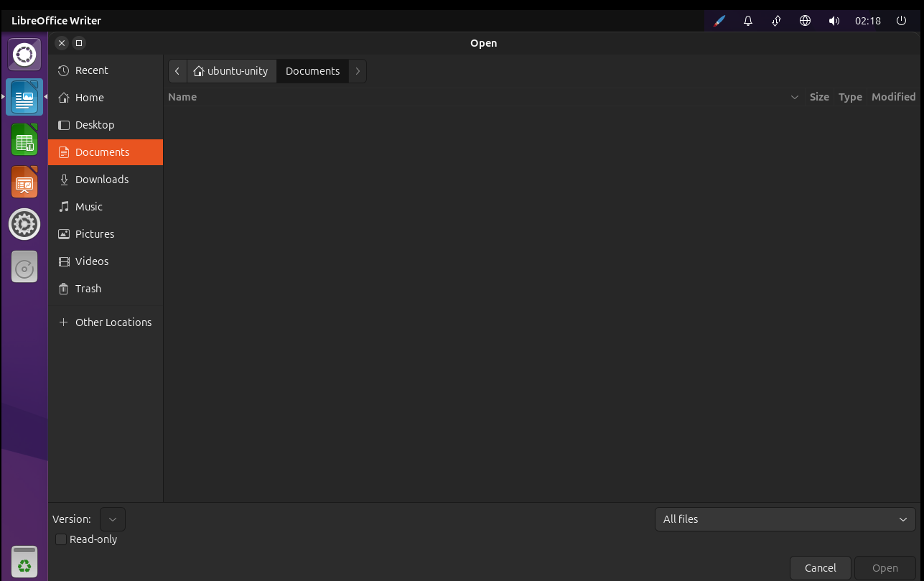Open Trash in the sidebar
924x581 pixels.
[106, 289]
